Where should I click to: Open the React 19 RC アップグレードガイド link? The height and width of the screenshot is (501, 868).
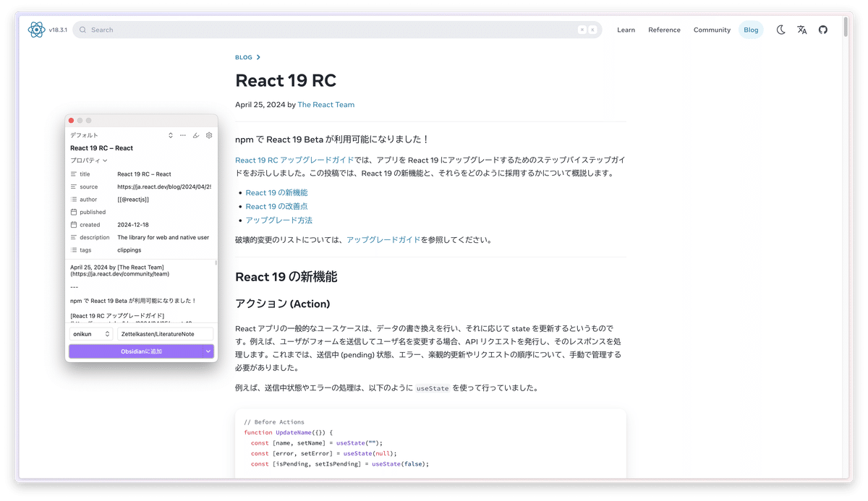294,160
